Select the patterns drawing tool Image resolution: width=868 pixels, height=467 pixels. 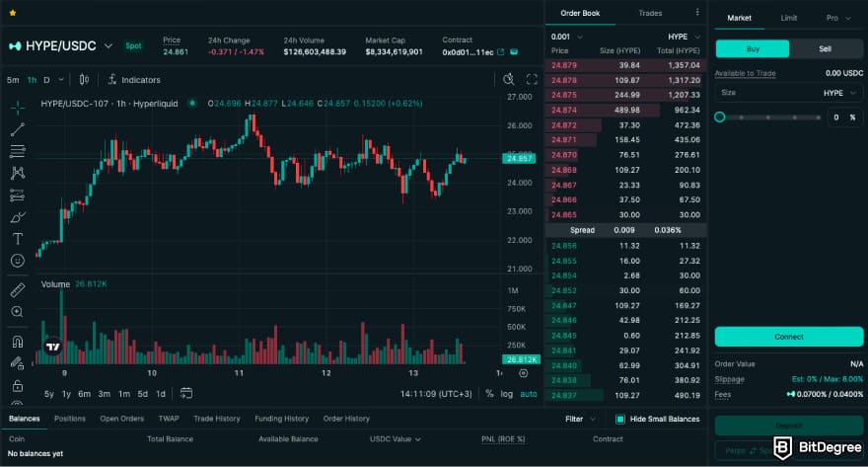click(x=18, y=173)
